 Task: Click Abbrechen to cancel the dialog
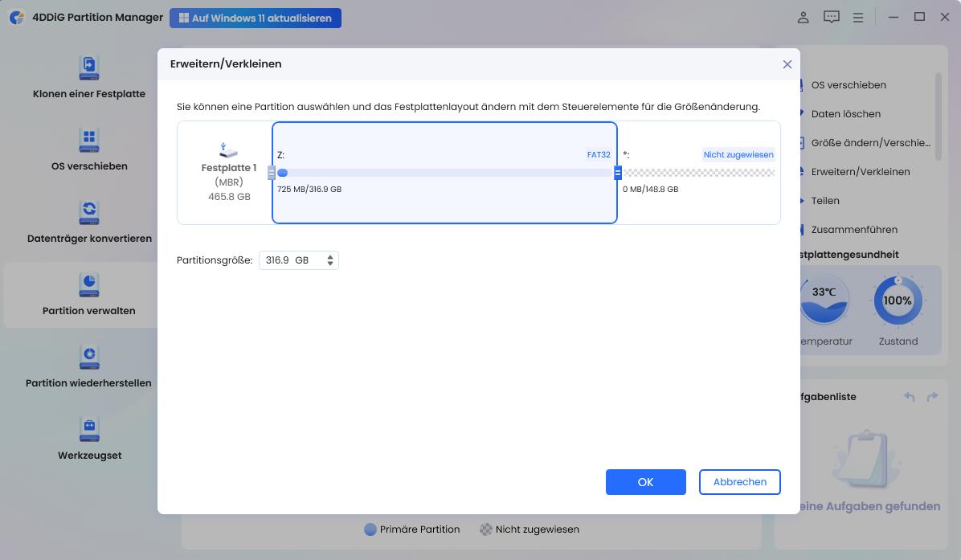pyautogui.click(x=738, y=481)
